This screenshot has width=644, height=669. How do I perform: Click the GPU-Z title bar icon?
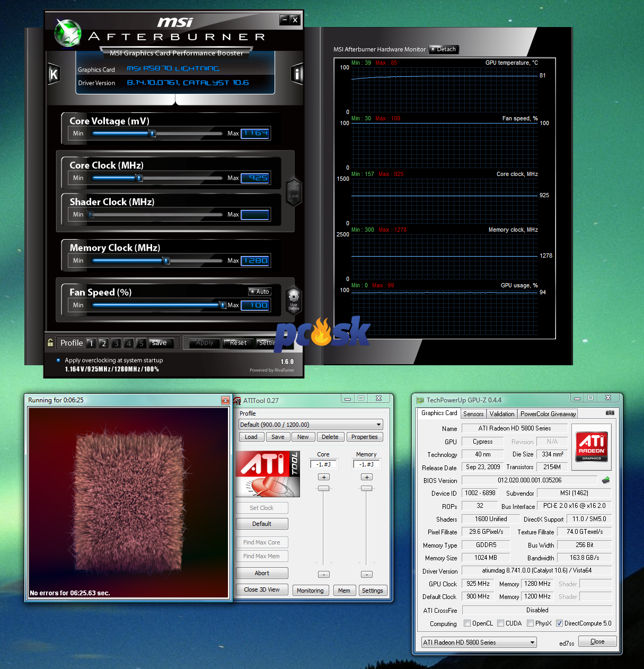click(x=420, y=400)
